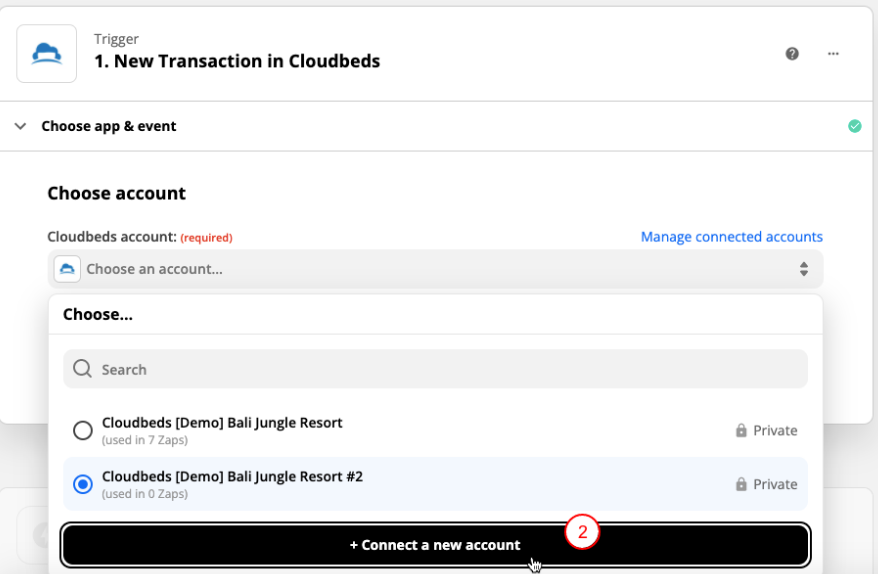Click the account dropdown up-down arrows
Viewport: 878px width, 574px height.
click(x=803, y=268)
